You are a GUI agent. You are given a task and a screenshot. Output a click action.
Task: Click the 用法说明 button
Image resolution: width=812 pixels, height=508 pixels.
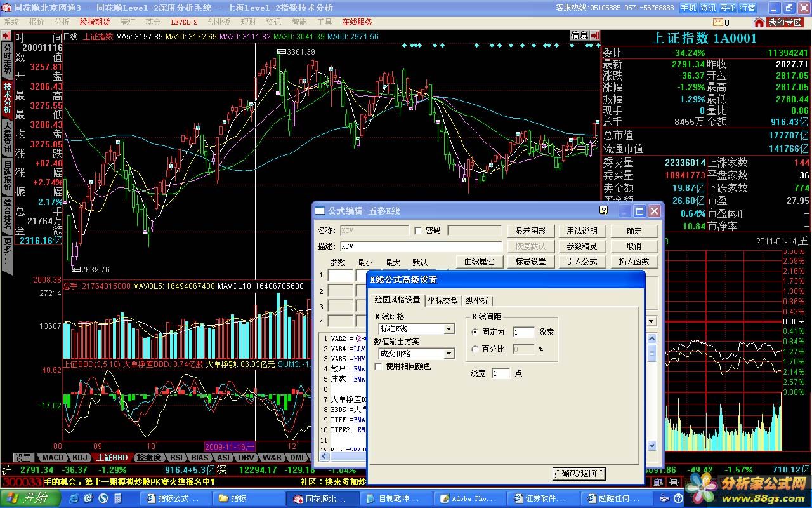coord(582,231)
